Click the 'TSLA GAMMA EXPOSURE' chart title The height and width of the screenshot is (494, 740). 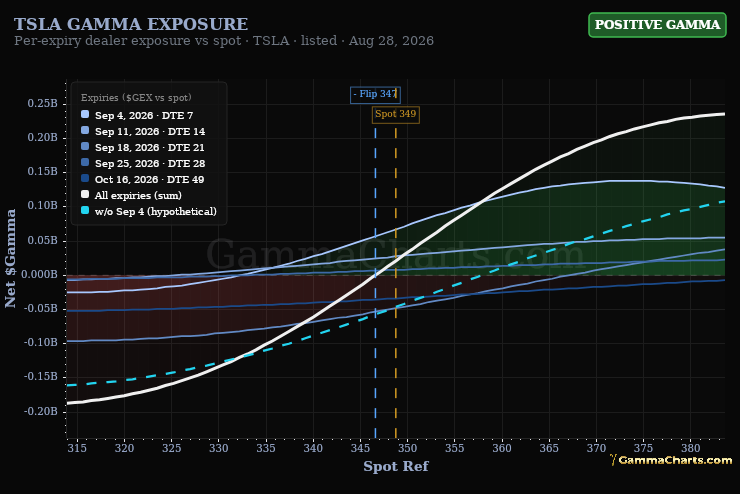[x=131, y=24]
